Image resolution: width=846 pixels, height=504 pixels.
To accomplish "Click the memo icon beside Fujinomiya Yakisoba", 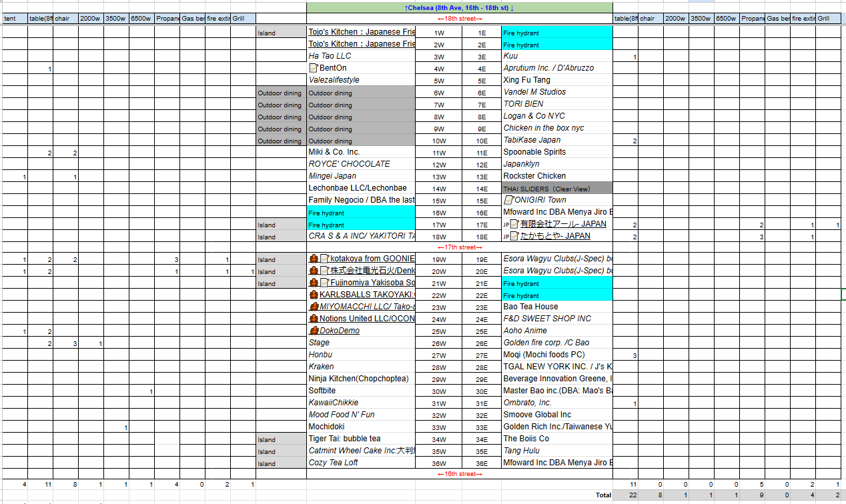I will 324,283.
